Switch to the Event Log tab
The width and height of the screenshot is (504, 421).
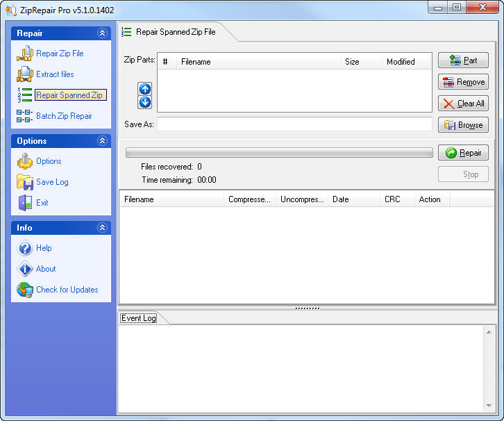[x=139, y=318]
